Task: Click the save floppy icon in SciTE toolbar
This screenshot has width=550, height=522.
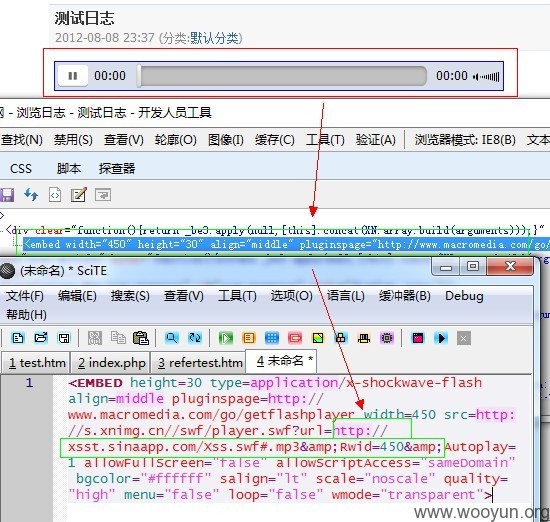Action: coord(64,338)
